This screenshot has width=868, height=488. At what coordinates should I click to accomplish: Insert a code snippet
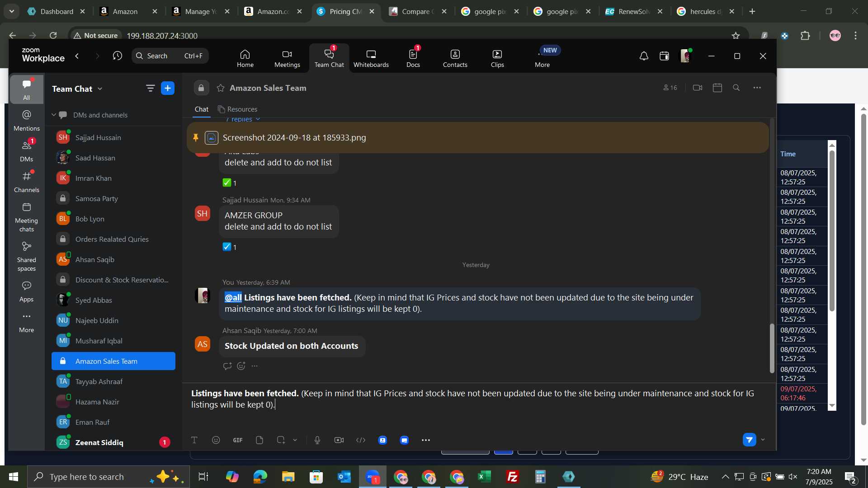pos(361,440)
